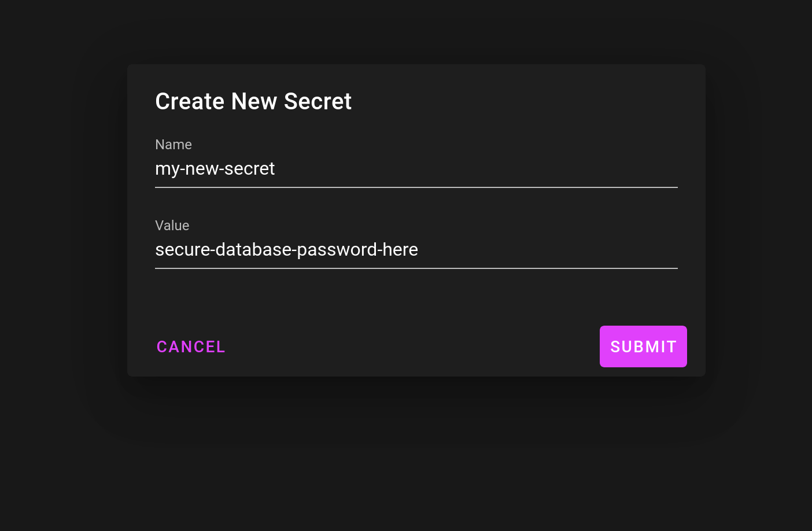Focus the Name input field

pyautogui.click(x=416, y=169)
